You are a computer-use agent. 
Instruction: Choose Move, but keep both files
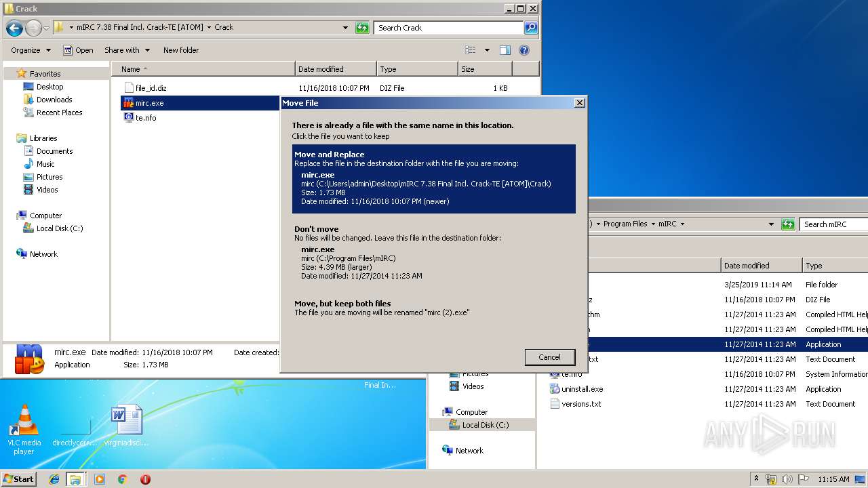coord(434,308)
